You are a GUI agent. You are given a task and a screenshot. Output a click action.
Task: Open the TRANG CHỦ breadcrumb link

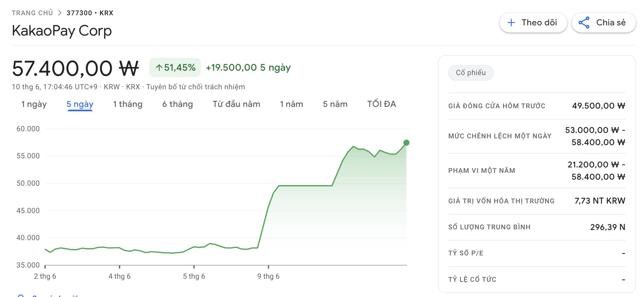coord(33,13)
